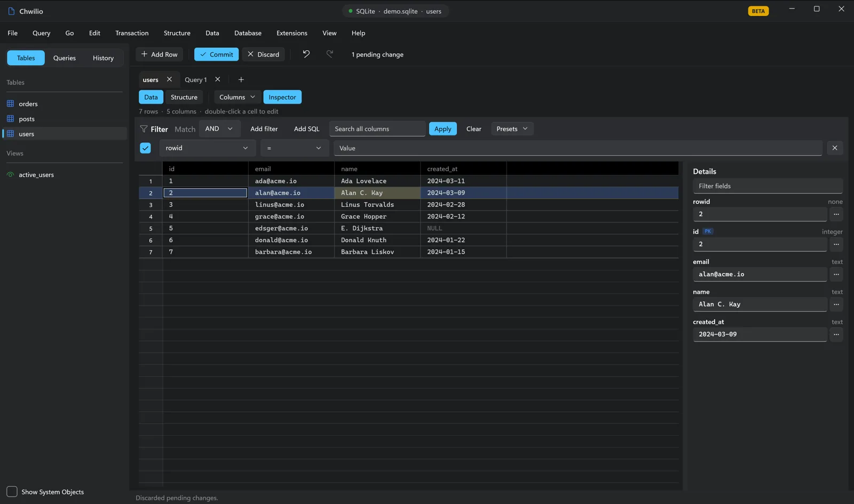The width and height of the screenshot is (854, 504).
Task: Open the File menu
Action: coord(13,33)
